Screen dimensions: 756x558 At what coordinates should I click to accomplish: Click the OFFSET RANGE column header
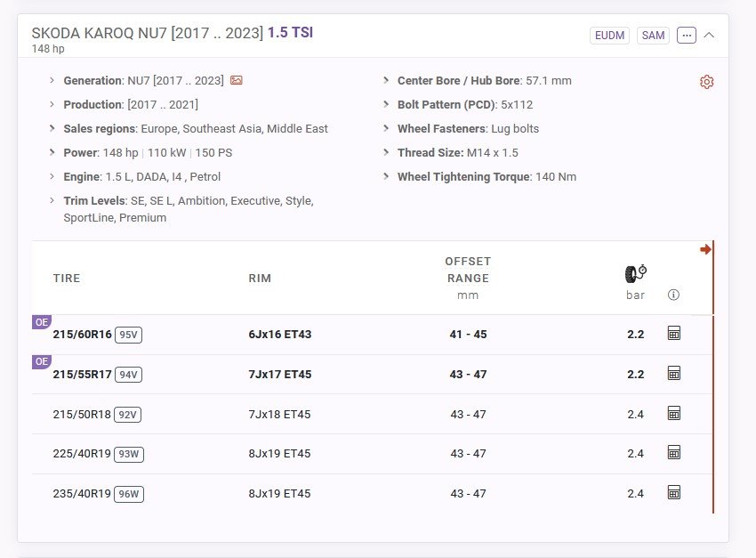click(x=468, y=270)
